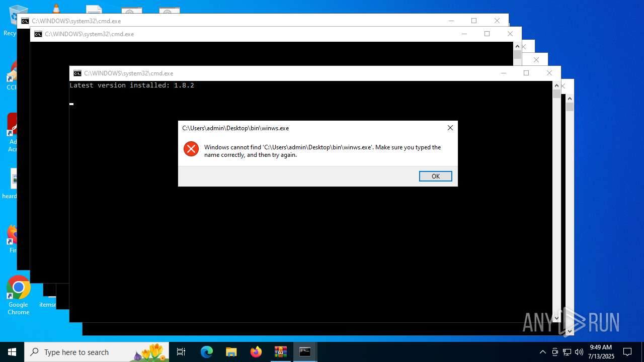Click OK in the winws.exe error dialog
Viewport: 644px width, 362px height.
[435, 176]
